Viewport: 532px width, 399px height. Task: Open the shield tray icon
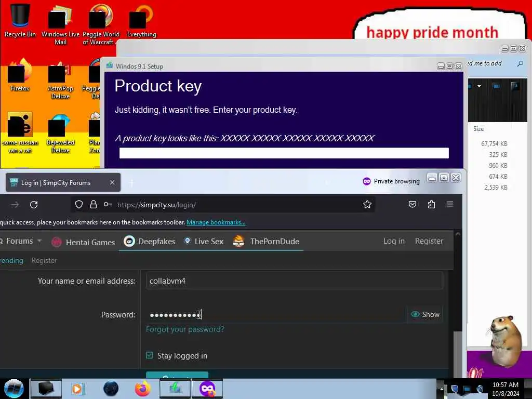point(455,389)
